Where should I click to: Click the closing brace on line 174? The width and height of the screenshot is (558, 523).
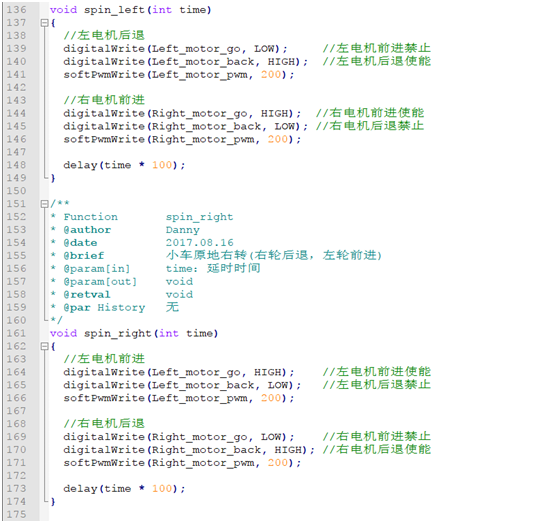click(x=53, y=502)
